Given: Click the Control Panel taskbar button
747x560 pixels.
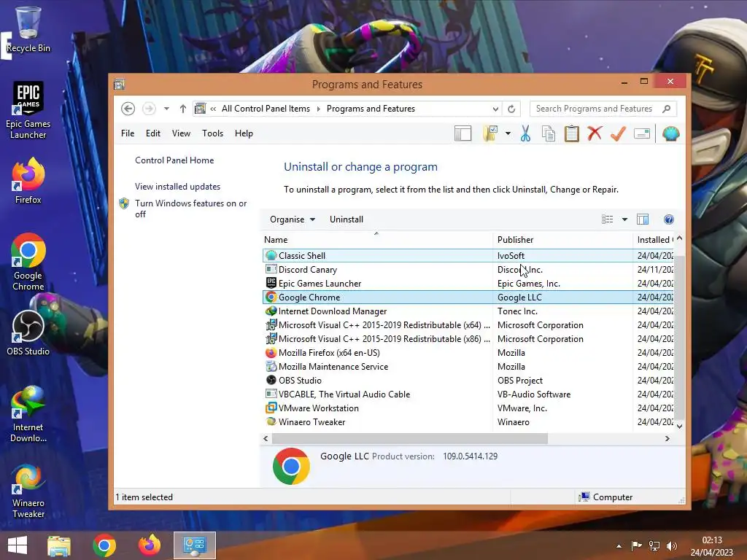Looking at the screenshot, I should [194, 545].
